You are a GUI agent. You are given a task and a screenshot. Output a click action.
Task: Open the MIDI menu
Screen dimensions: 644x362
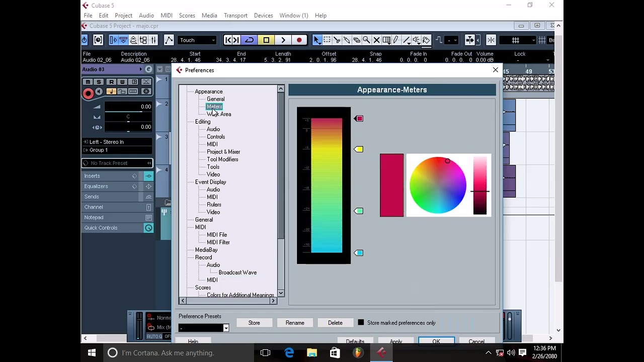click(x=167, y=16)
